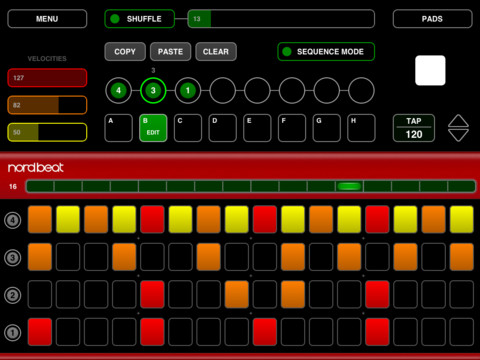Viewport: 480px width, 360px height.
Task: Select track 4 round button
Action: point(13,220)
